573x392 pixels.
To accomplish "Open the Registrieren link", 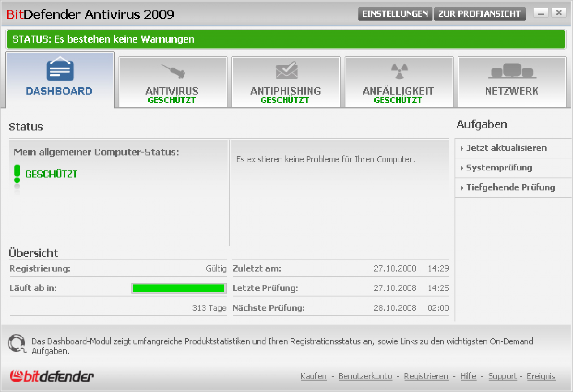I will point(426,376).
